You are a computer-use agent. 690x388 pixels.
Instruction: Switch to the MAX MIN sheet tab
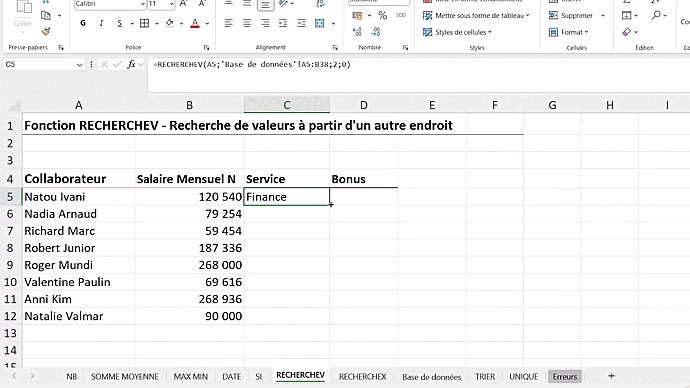191,377
